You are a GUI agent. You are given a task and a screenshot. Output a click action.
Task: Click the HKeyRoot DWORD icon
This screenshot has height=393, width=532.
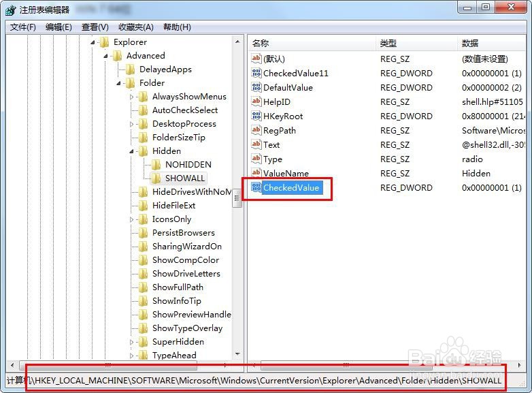click(x=256, y=116)
